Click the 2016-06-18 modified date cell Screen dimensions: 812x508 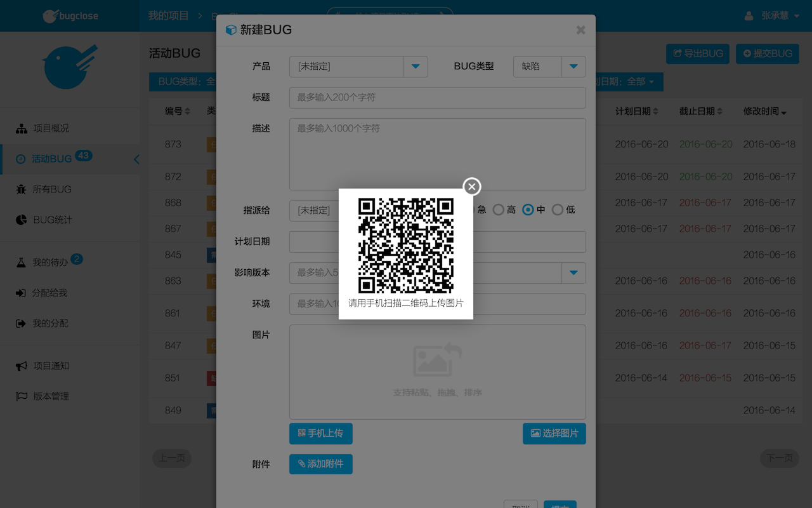[769, 144]
